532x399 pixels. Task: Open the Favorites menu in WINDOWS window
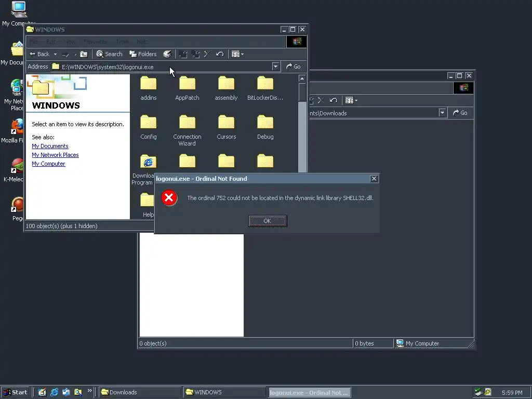[x=95, y=42]
